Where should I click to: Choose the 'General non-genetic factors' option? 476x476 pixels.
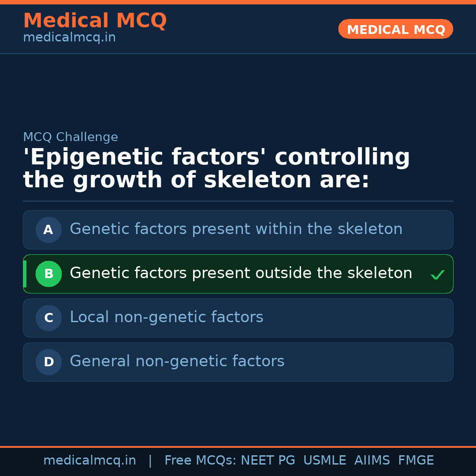pos(177,361)
